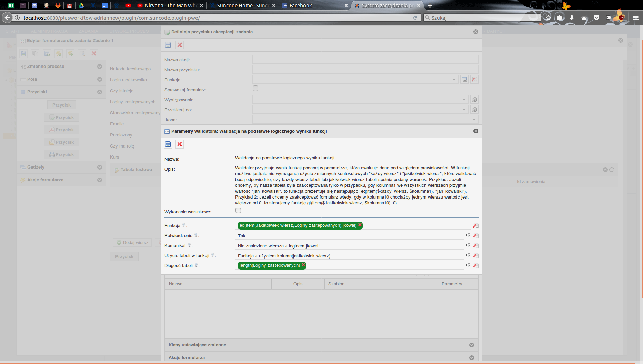
Task: Click the insert variable icon in the Użycie tabeli w funkcji row
Action: (x=468, y=255)
